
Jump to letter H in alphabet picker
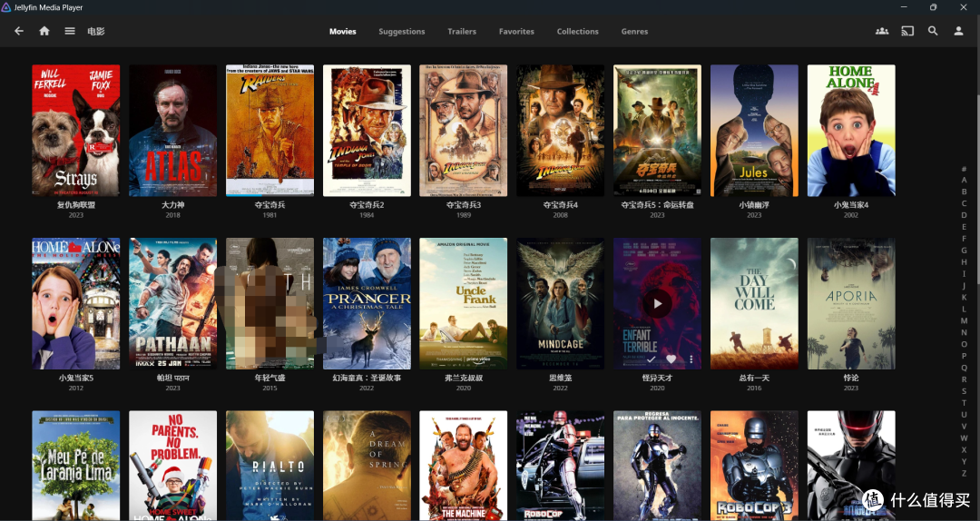[x=964, y=262]
